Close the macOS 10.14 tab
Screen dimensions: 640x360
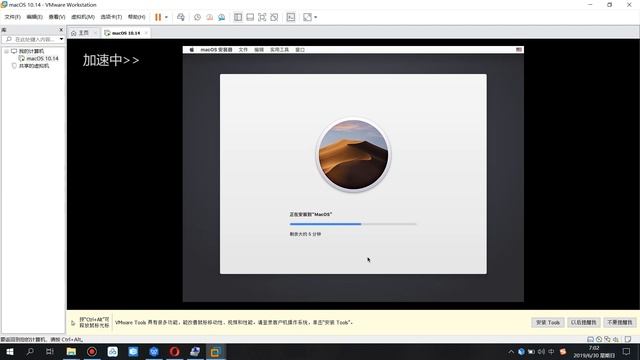pyautogui.click(x=146, y=33)
